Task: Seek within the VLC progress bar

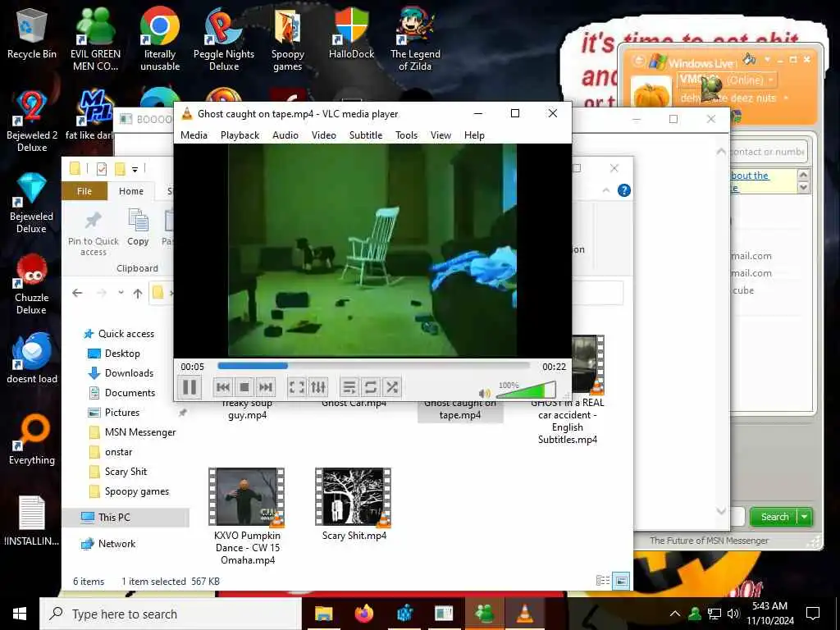Action: tap(373, 366)
